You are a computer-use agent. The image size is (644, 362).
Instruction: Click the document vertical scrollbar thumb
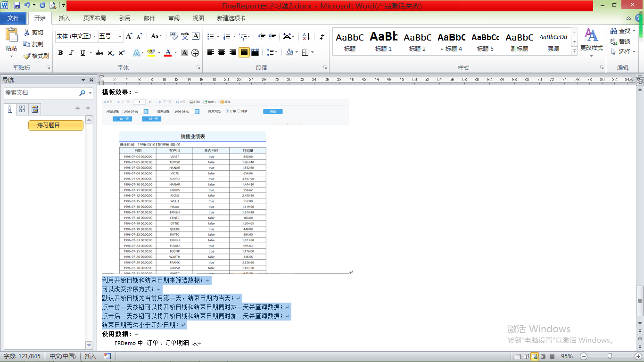[640, 301]
